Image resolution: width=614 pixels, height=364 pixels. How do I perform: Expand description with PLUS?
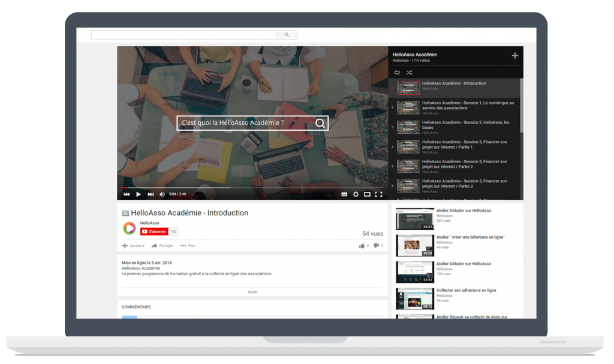252,292
